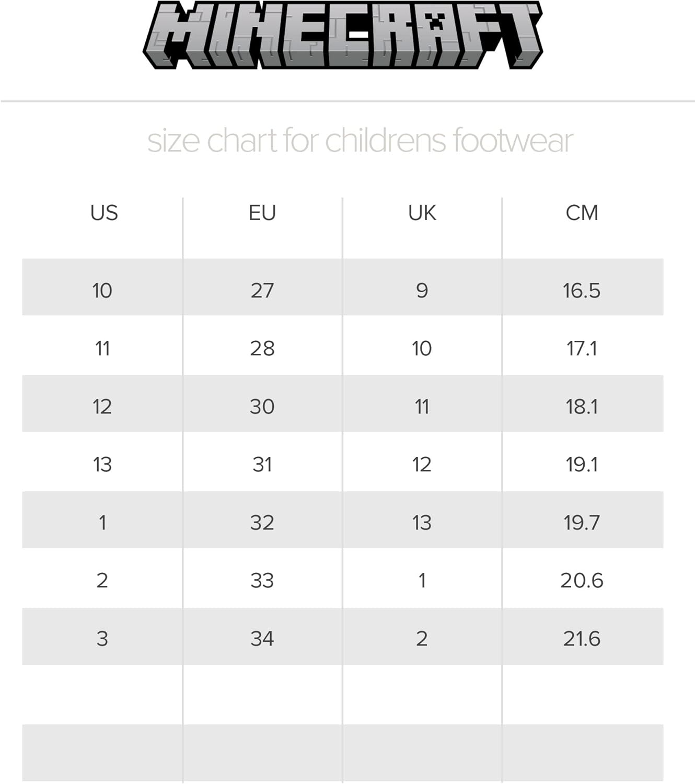
Task: Click EU size 30 cell
Action: (262, 407)
